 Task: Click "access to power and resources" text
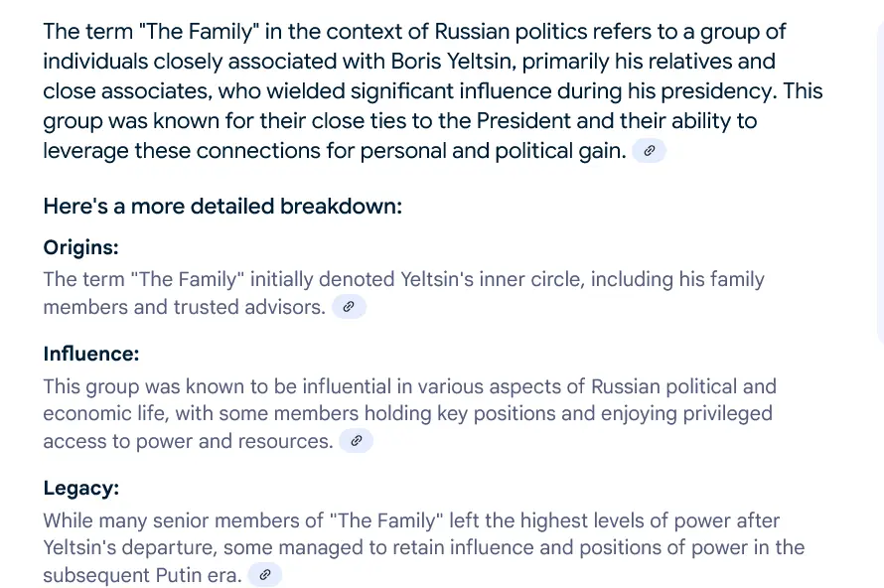(x=188, y=441)
